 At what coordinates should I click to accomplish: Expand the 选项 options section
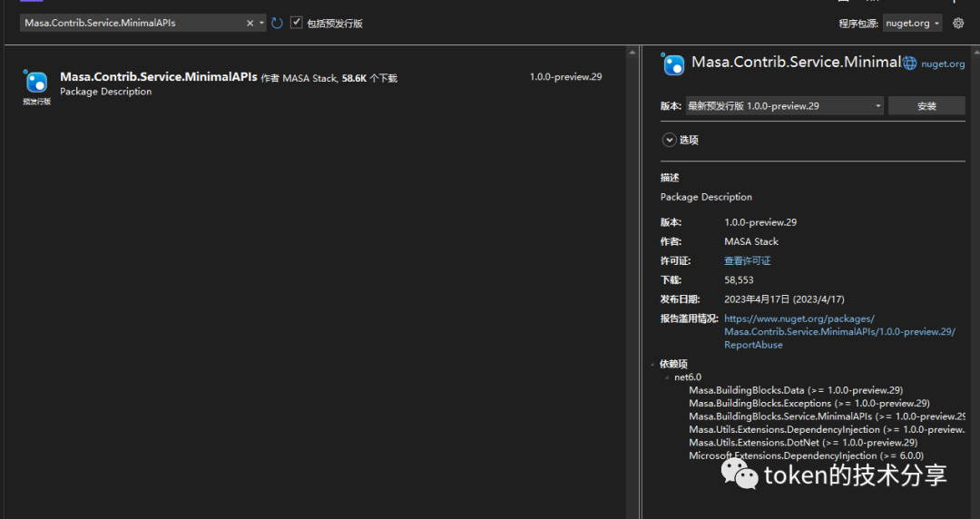tap(670, 140)
